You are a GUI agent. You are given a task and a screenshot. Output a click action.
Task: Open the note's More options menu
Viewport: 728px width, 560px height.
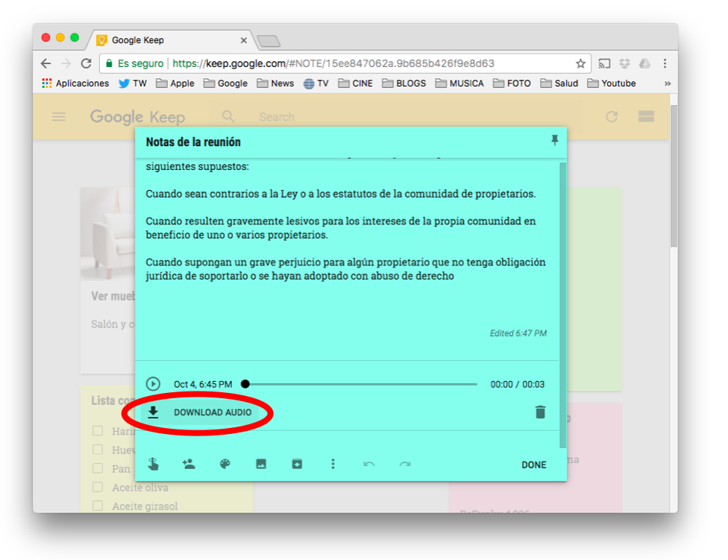coord(333,464)
